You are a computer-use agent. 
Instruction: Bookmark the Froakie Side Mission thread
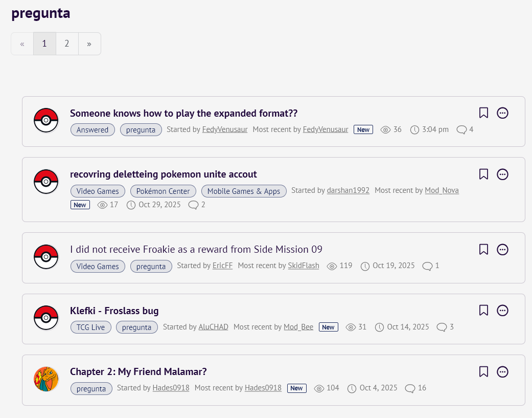pos(483,249)
